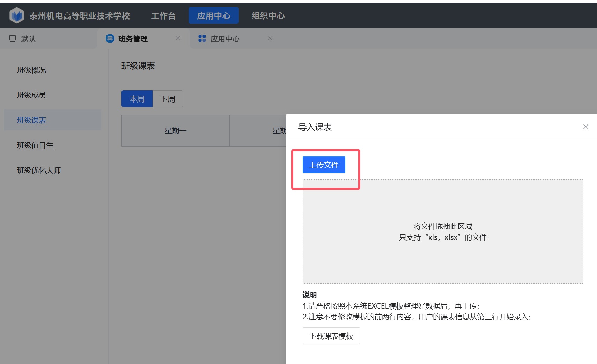Click the 星期一 column header
The width and height of the screenshot is (597, 364).
tap(176, 130)
